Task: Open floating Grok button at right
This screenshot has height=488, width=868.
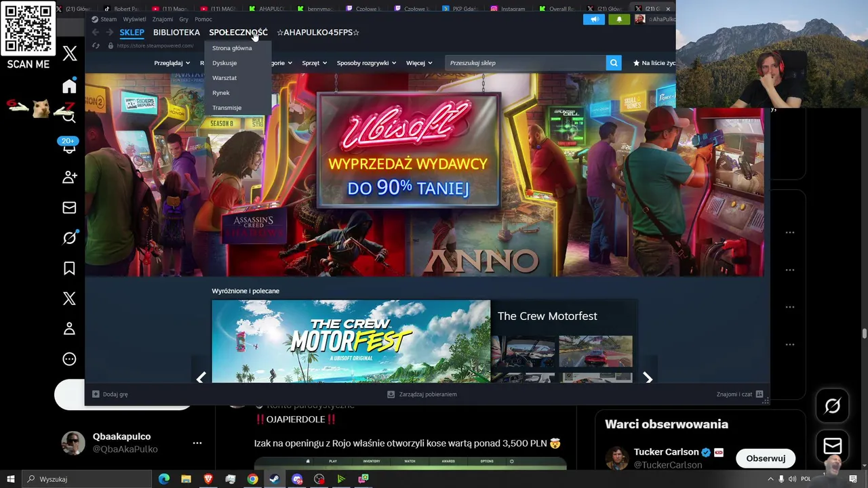Action: [x=833, y=405]
